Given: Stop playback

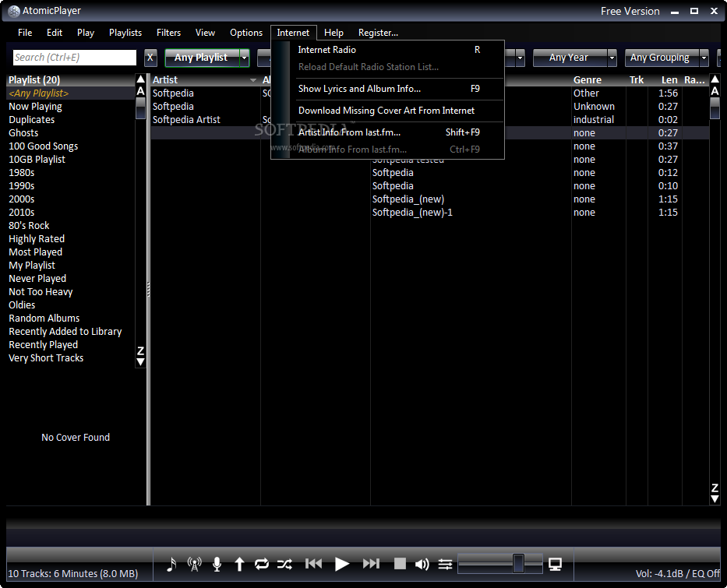Looking at the screenshot, I should [x=400, y=563].
